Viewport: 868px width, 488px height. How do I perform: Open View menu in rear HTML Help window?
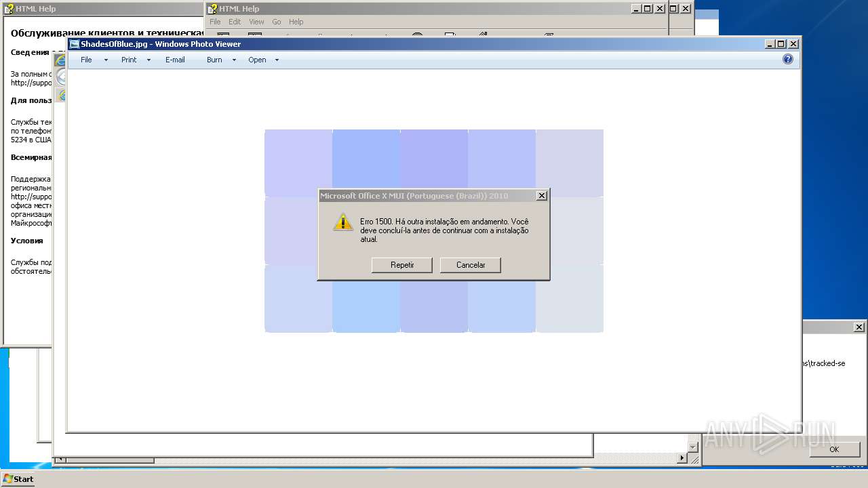[x=256, y=22]
